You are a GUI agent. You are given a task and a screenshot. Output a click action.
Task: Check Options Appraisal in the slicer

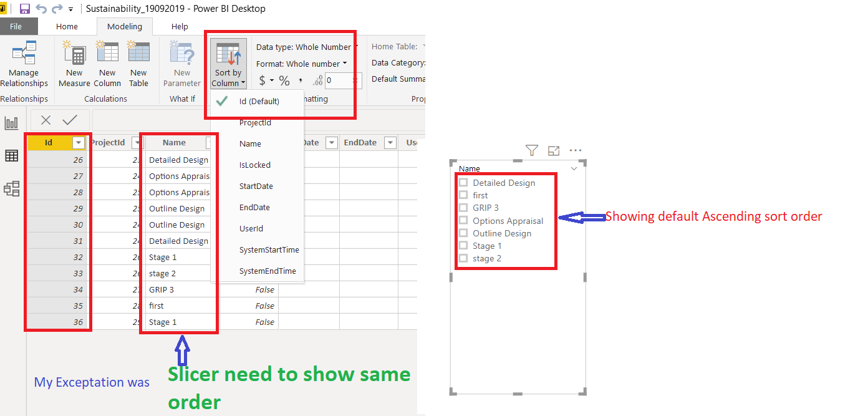(463, 220)
